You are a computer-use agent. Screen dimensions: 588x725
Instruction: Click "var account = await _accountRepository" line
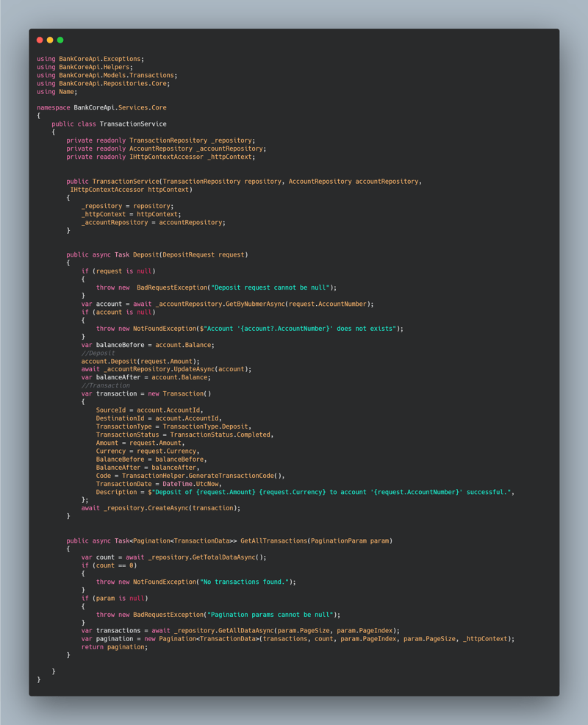(227, 304)
